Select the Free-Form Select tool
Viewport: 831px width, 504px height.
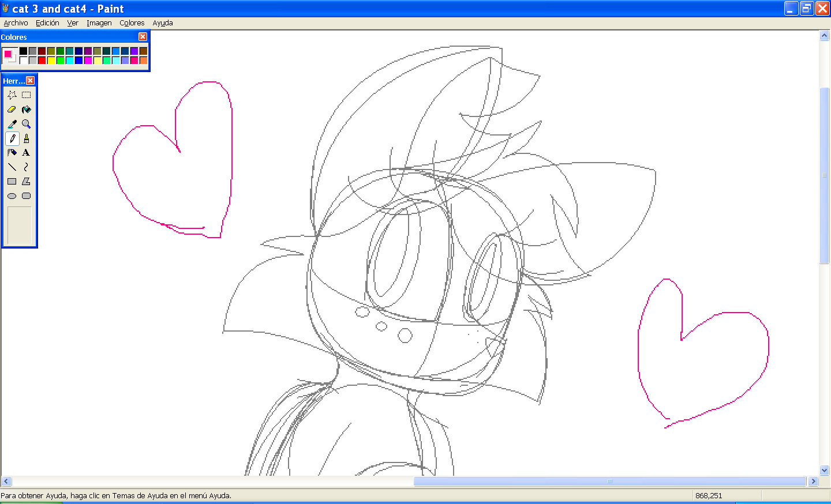pyautogui.click(x=12, y=95)
